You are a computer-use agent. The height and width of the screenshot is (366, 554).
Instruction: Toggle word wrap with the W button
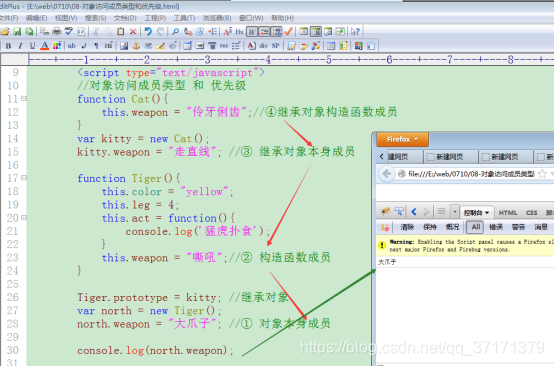tap(252, 31)
